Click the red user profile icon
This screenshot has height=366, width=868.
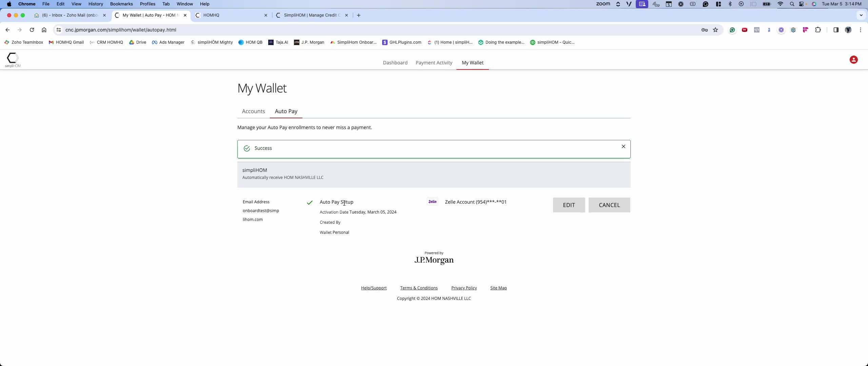coord(853,60)
